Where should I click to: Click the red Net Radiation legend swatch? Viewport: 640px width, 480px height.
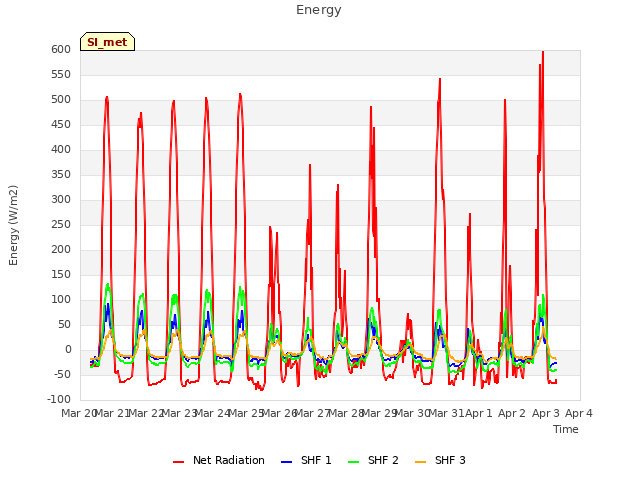pyautogui.click(x=178, y=462)
